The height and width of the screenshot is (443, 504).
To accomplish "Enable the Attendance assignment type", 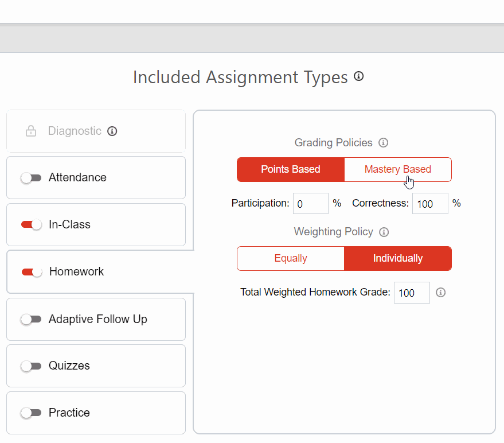I will (31, 177).
